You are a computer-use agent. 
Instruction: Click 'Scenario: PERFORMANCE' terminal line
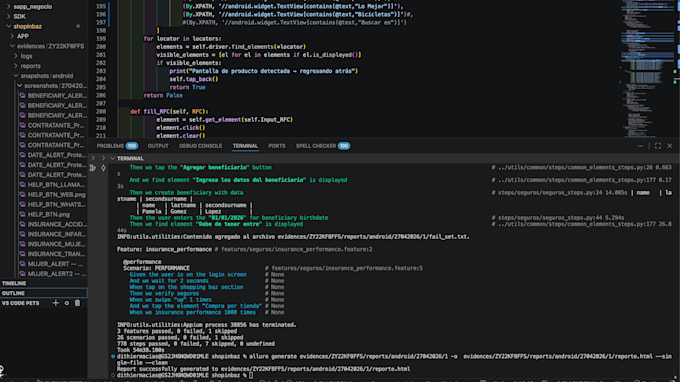tap(156, 268)
